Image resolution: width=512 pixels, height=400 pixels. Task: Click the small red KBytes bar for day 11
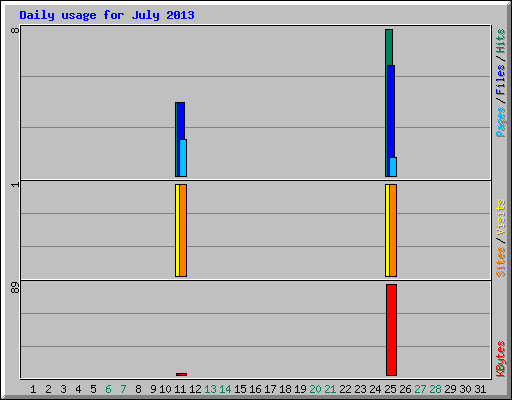(181, 374)
